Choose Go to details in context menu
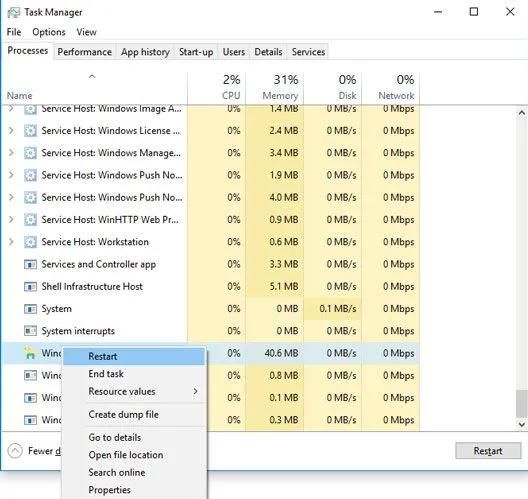Image resolution: width=528 pixels, height=499 pixels. point(134,437)
